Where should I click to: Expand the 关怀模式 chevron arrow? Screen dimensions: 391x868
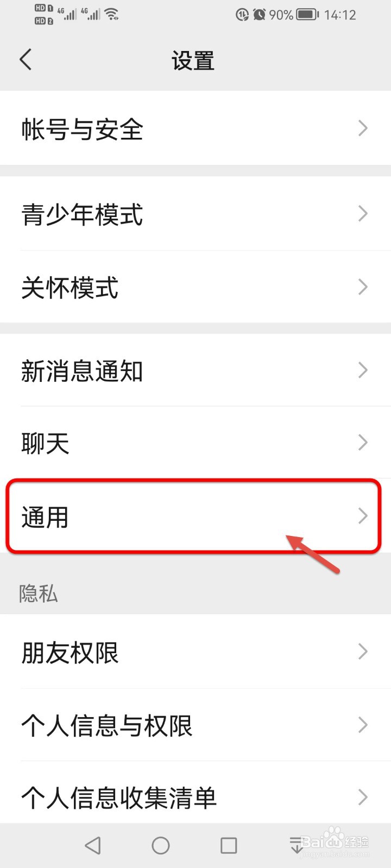[363, 287]
